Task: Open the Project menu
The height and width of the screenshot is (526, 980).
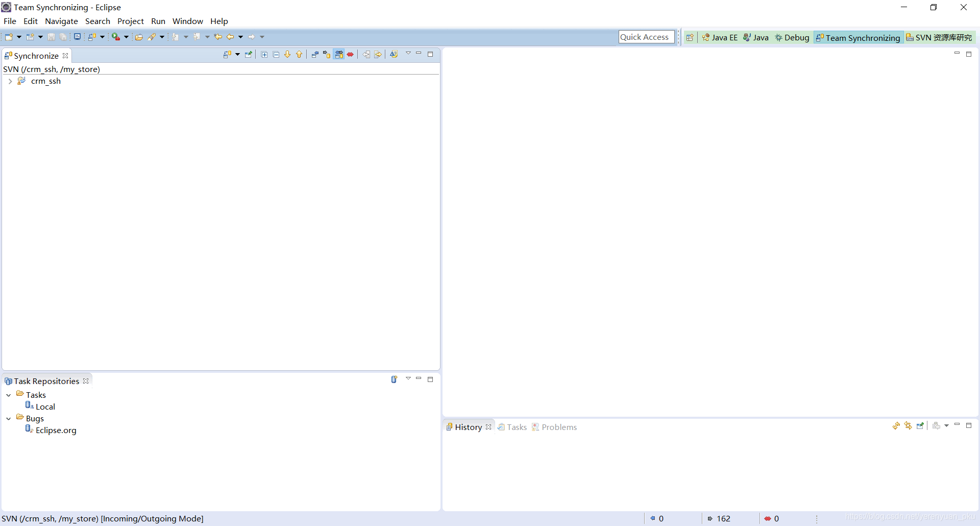Action: tap(131, 21)
